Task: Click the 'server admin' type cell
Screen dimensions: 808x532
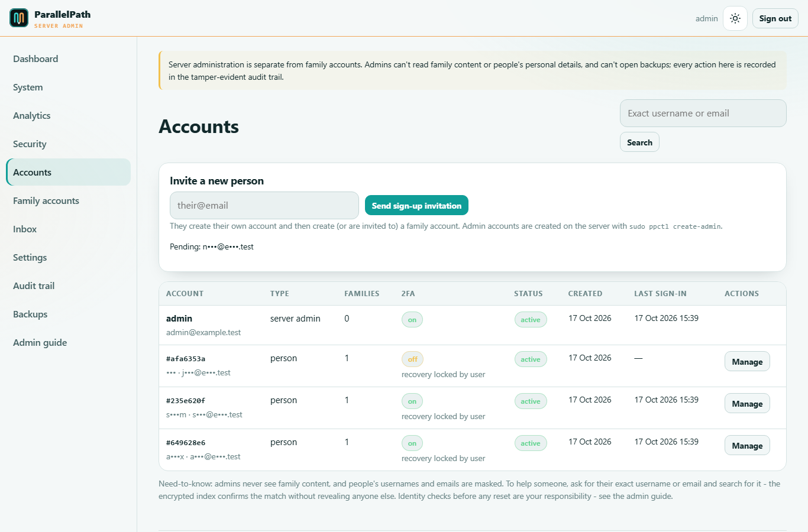Action: [295, 319]
